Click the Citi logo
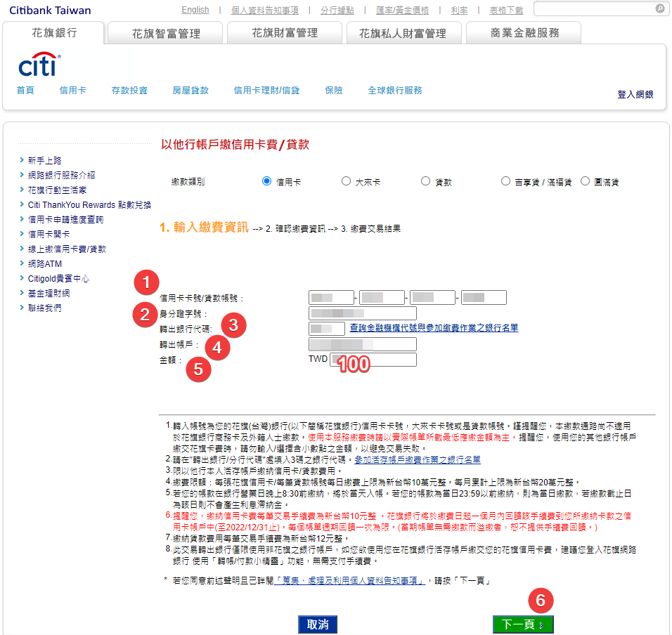The image size is (672, 635). coord(39,66)
